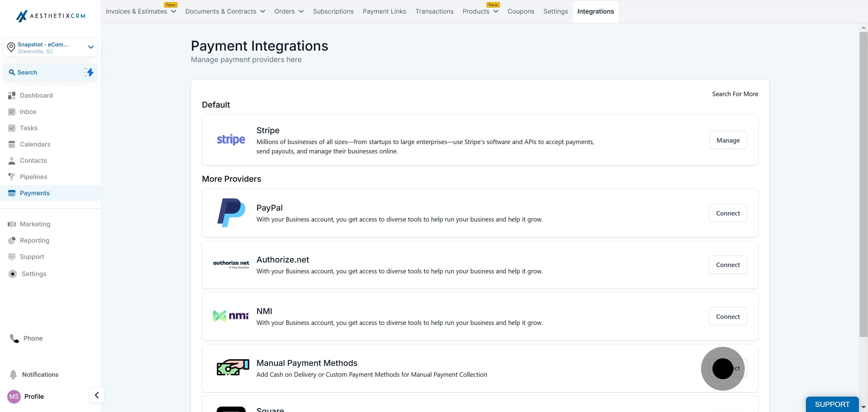Screen dimensions: 868x412
Task: Click Manage button for Stripe
Action: (x=728, y=140)
